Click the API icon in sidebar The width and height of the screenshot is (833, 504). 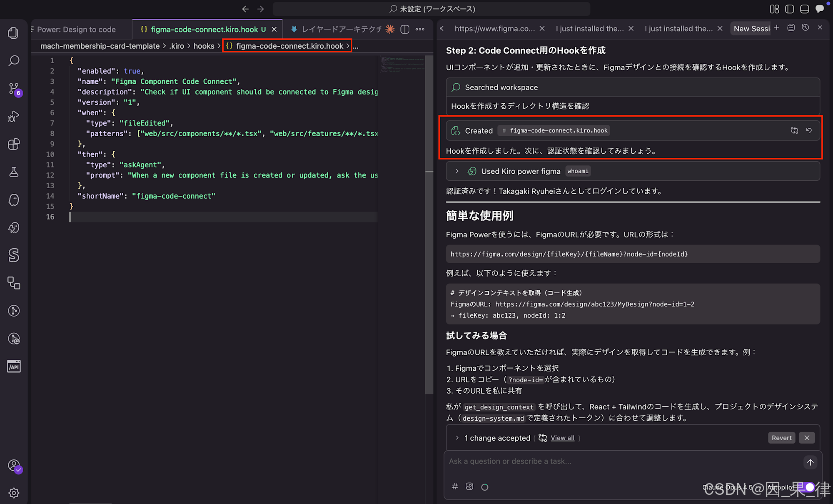click(x=14, y=367)
